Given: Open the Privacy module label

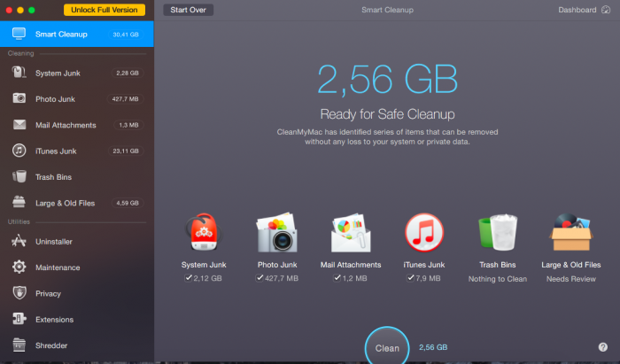Looking at the screenshot, I should point(48,294).
